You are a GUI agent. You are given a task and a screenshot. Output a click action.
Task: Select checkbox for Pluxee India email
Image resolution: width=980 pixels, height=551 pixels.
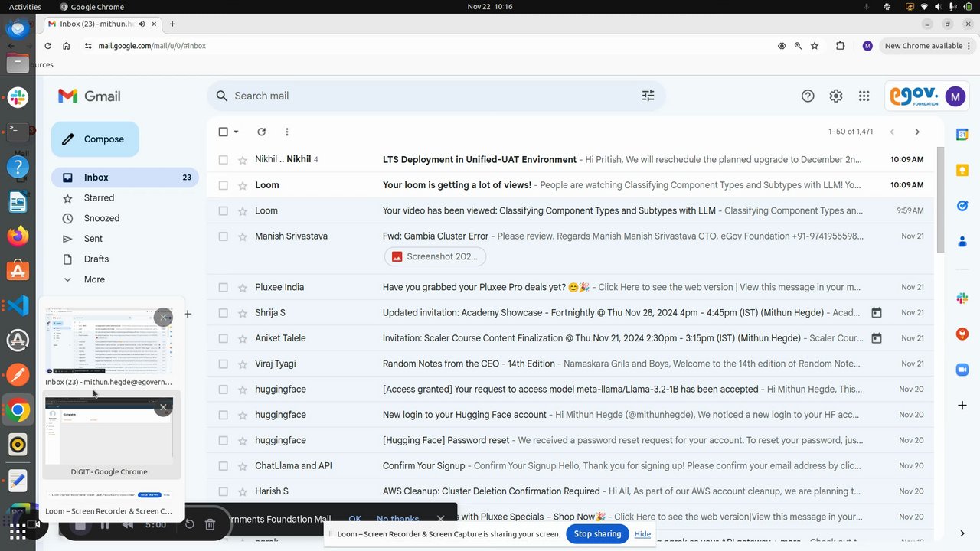click(223, 288)
